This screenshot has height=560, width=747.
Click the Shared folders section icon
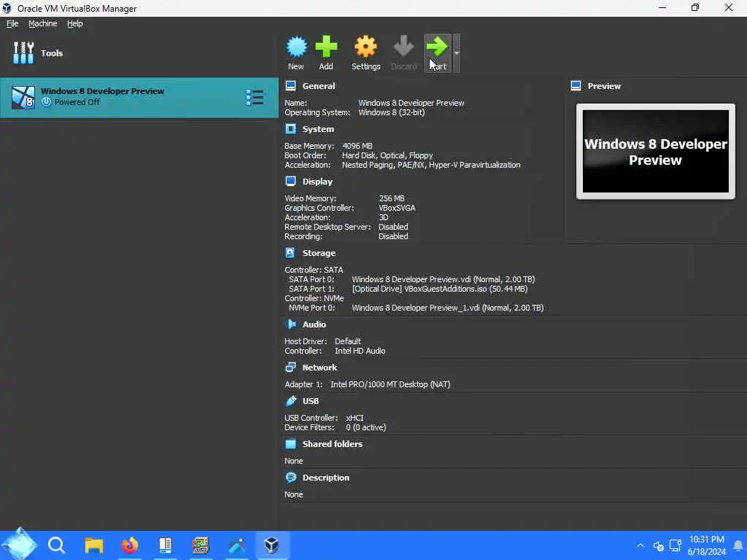(x=290, y=444)
